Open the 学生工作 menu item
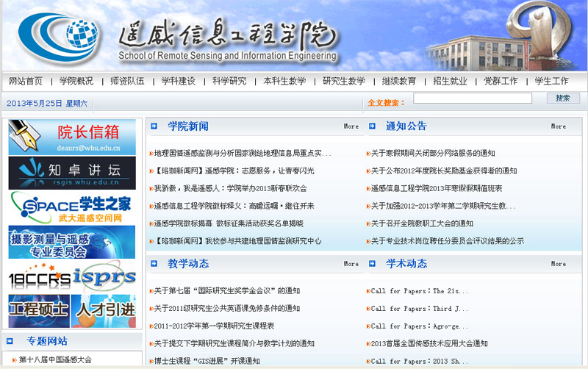This screenshot has height=369, width=588. pos(552,81)
